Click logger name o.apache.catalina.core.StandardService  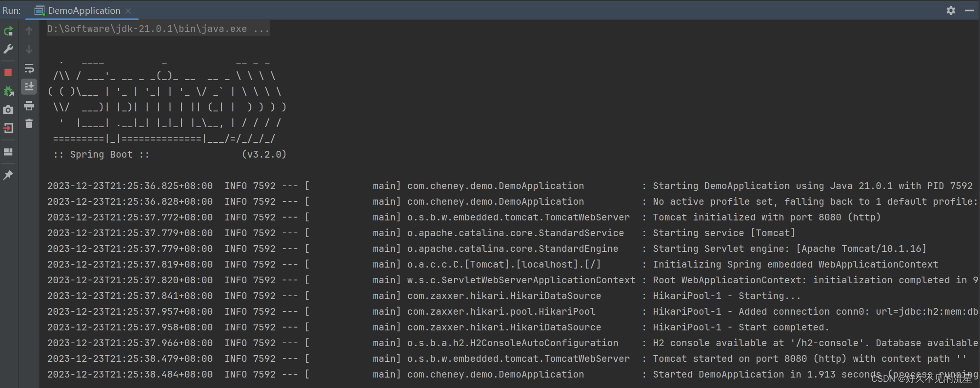click(516, 233)
